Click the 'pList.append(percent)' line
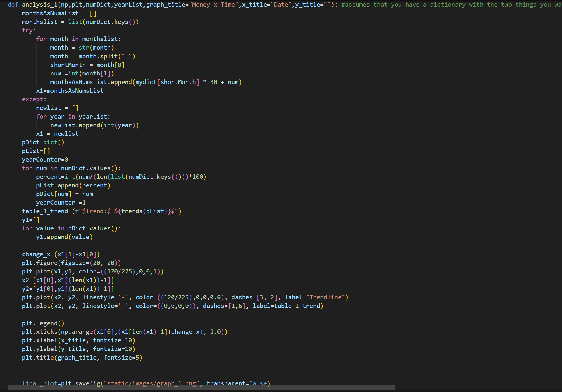This screenshot has width=562, height=392. tap(73, 185)
